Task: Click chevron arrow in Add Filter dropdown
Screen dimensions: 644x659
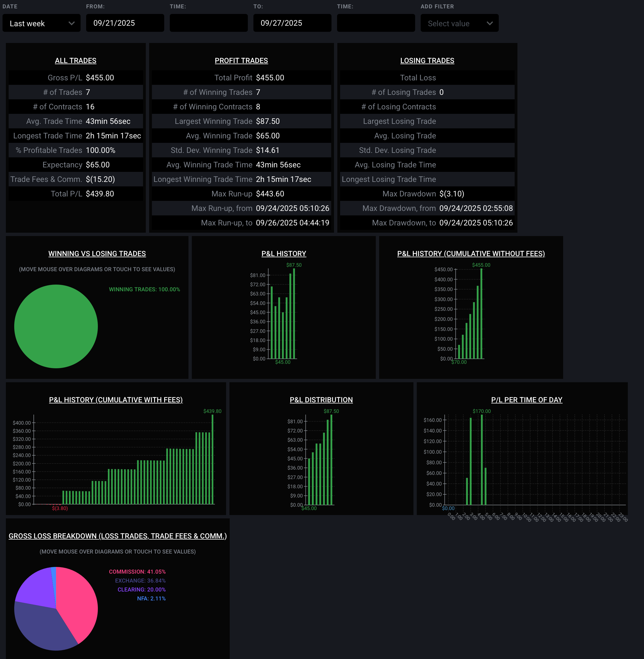Action: click(x=490, y=23)
